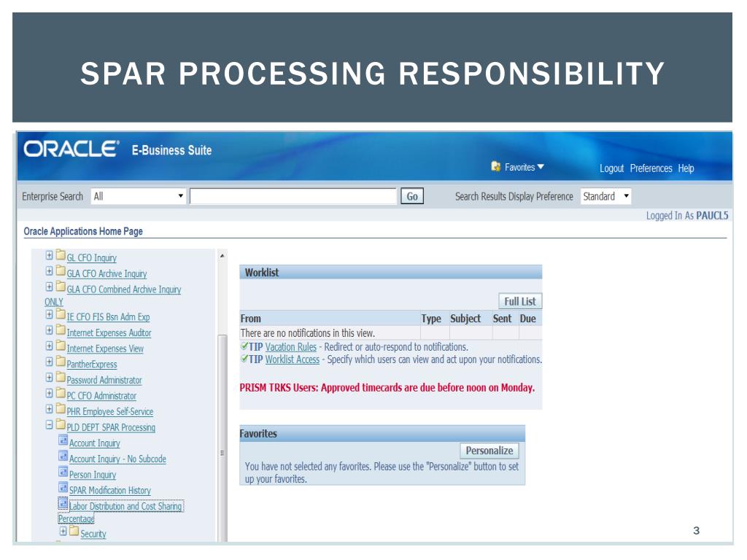Expand the PantherExpress node
Screen dimensions: 747x560
click(x=49, y=362)
